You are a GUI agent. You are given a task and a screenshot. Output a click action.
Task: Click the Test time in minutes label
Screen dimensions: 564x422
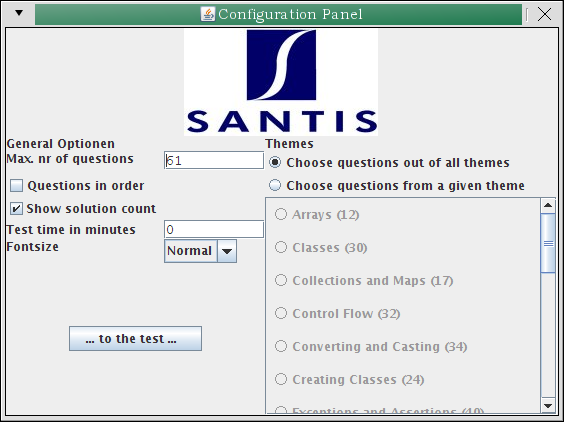click(71, 230)
